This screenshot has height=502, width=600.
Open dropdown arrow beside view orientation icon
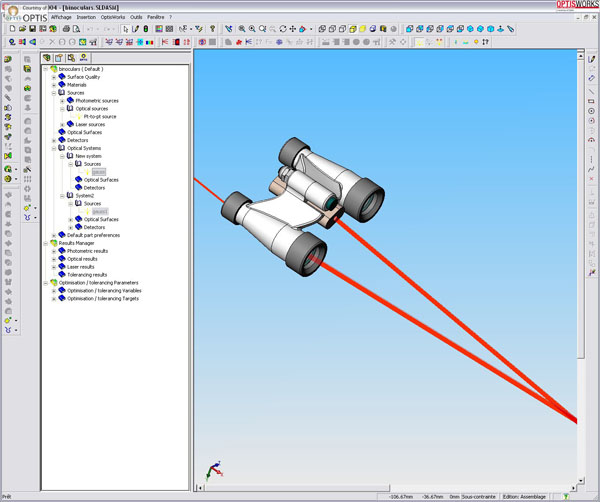click(311, 29)
